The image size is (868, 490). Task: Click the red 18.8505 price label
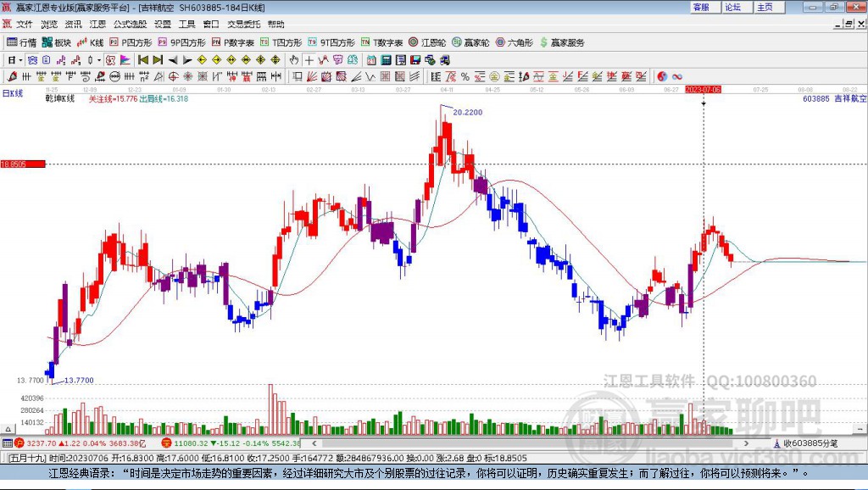(22, 164)
